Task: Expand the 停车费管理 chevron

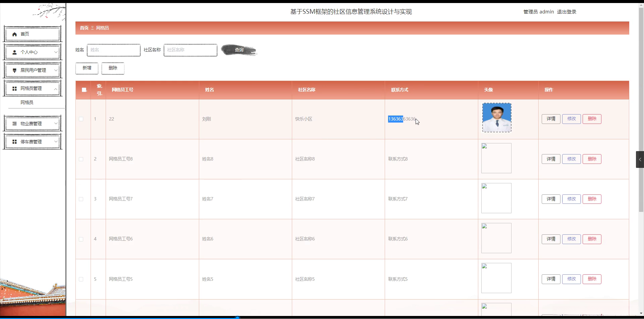Action: click(56, 141)
